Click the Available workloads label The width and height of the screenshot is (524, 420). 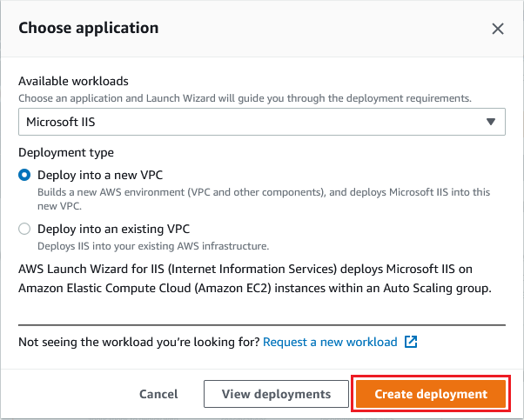click(x=73, y=81)
